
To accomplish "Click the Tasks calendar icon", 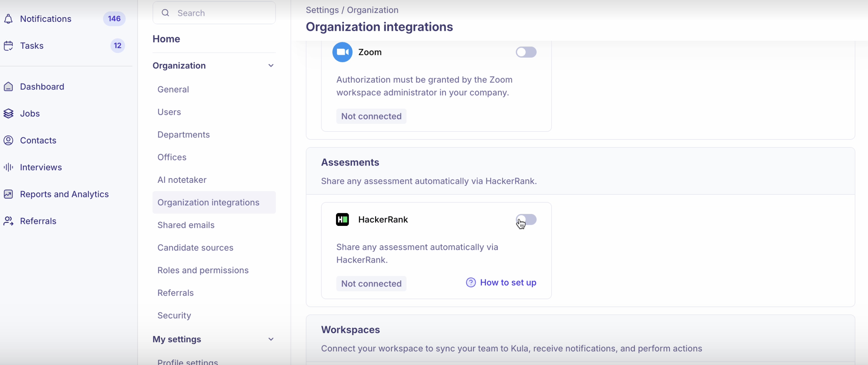I will tap(8, 45).
